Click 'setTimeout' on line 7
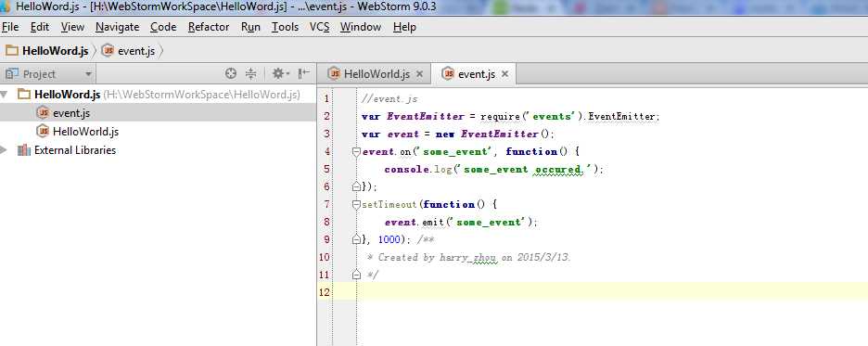Screen dimensions: 868x346 click(389, 204)
